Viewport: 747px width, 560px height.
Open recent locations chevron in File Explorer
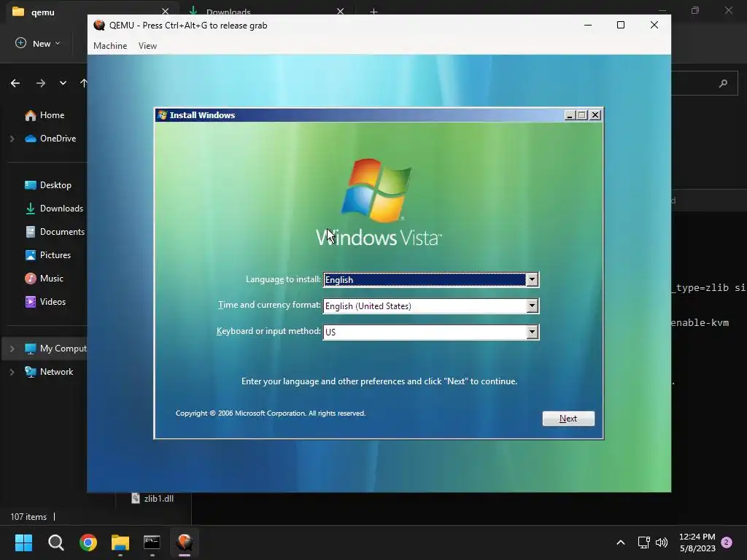pos(63,83)
